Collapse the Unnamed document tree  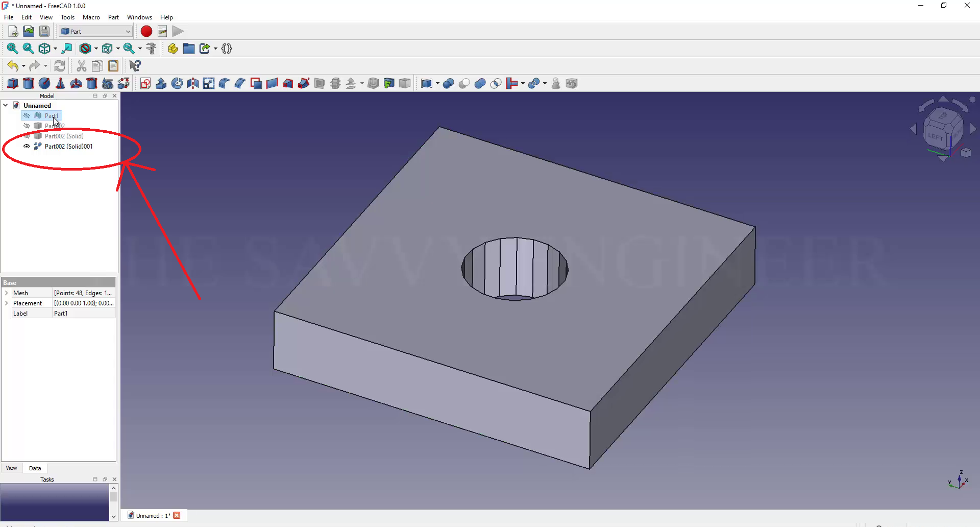coord(6,106)
